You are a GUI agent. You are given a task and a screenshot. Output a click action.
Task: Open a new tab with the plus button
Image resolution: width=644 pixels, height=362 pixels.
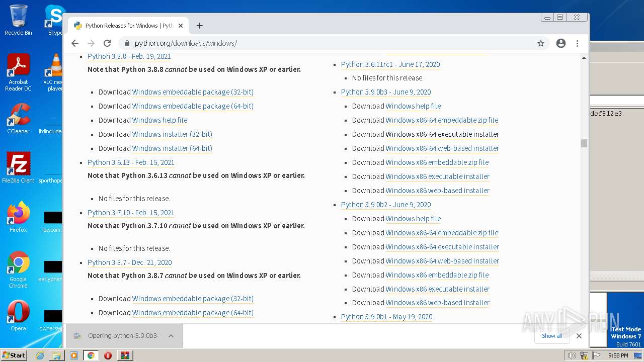pyautogui.click(x=200, y=26)
